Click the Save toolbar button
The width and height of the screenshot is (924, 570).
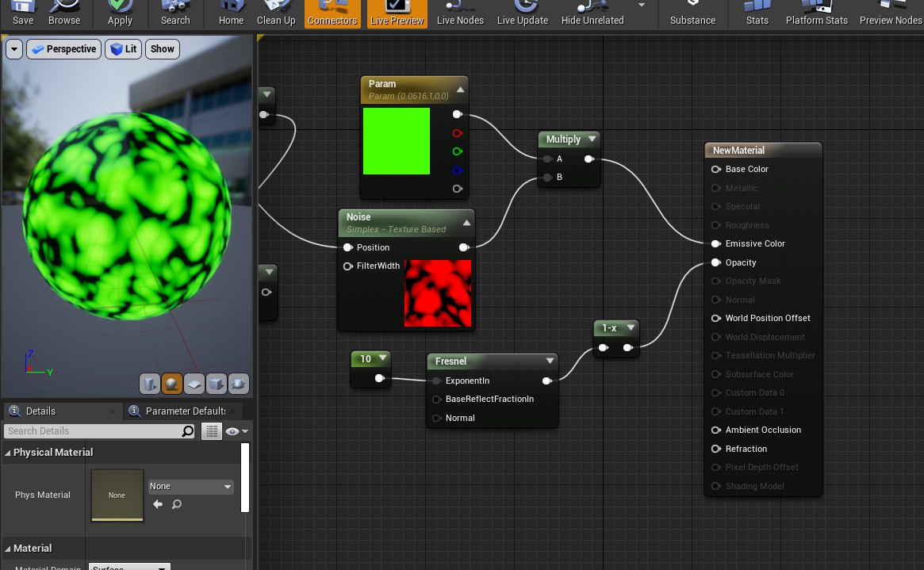(x=23, y=13)
